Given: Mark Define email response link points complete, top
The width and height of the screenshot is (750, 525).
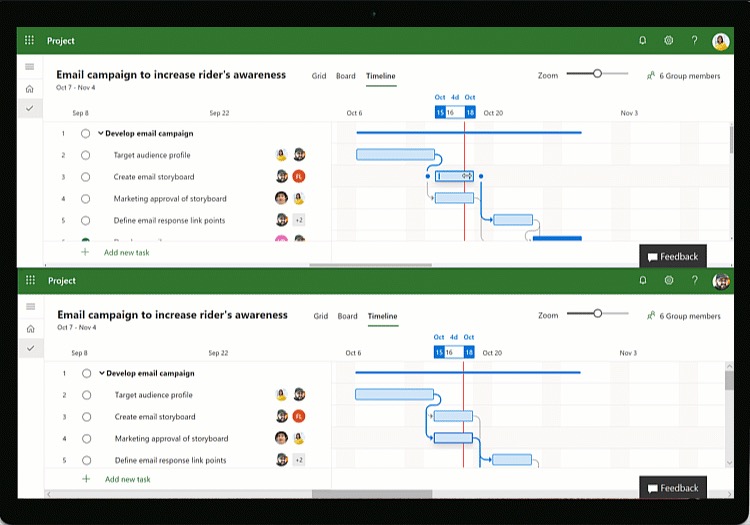Looking at the screenshot, I should pos(86,220).
